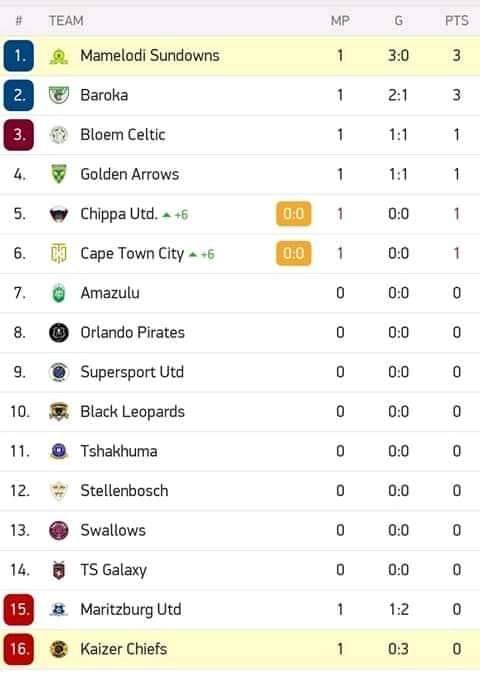Tap the Baroka team crest

pos(59,95)
